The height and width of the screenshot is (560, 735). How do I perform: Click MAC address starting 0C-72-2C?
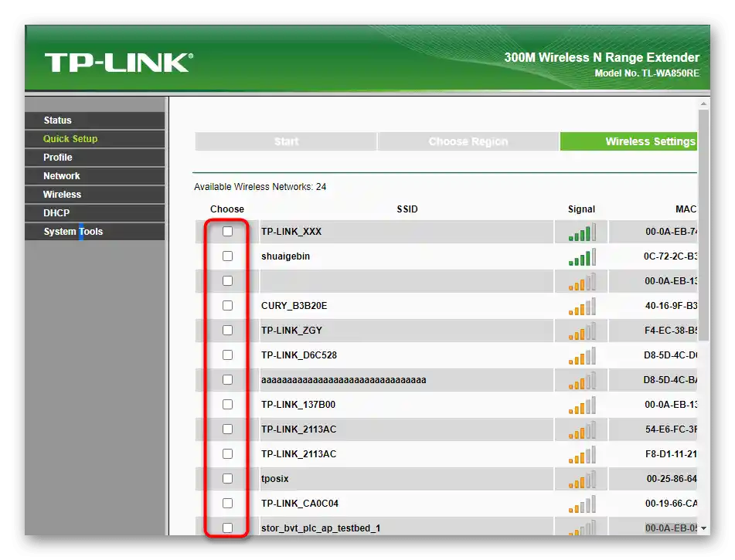point(670,256)
